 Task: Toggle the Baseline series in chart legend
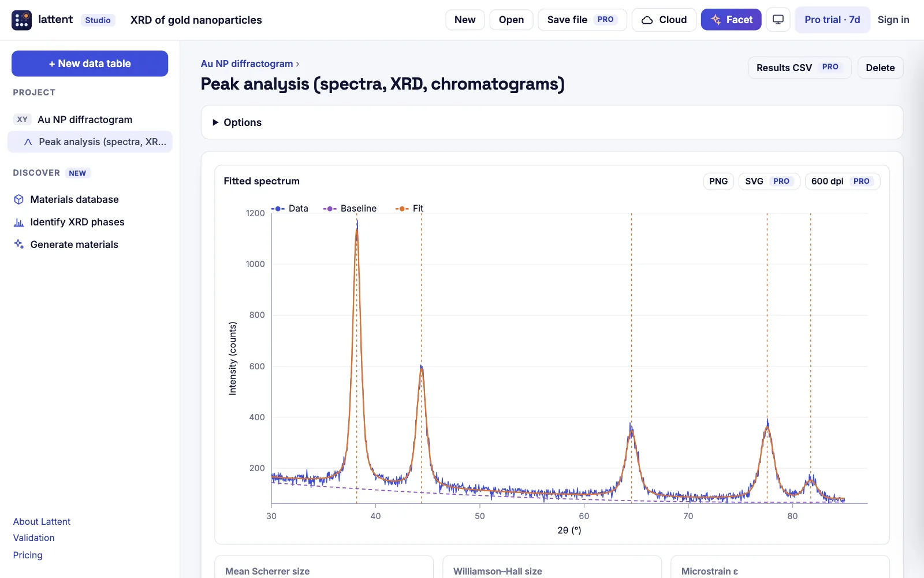[x=350, y=208]
